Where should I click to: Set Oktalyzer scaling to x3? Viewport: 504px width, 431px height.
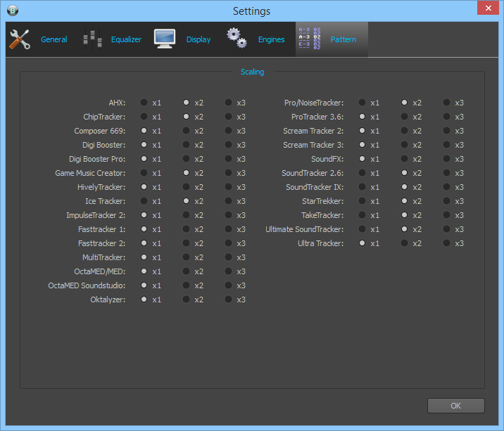click(x=228, y=300)
